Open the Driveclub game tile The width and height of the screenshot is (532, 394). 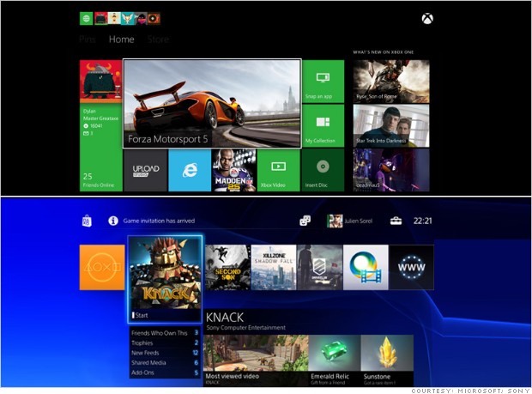(x=319, y=268)
